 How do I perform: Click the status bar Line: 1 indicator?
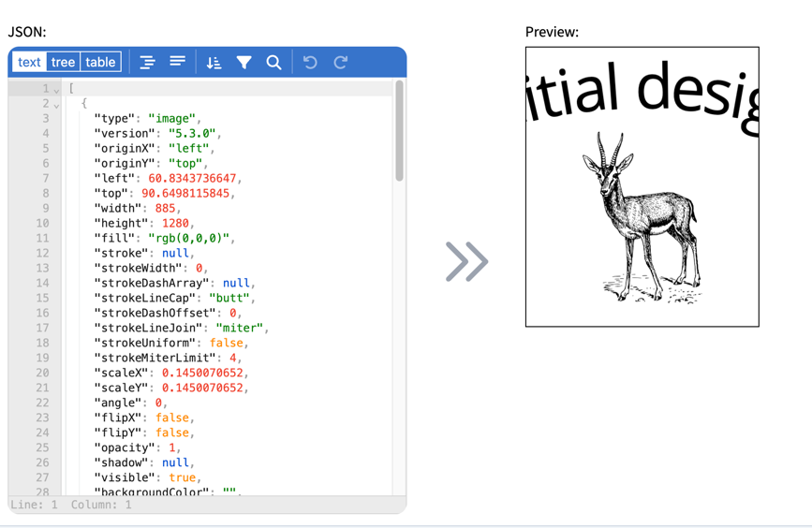34,506
